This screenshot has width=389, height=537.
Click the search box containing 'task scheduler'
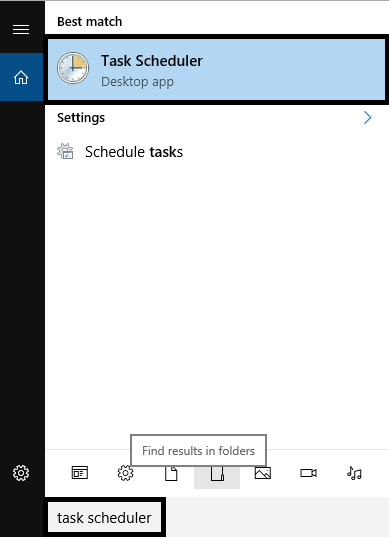(x=104, y=517)
